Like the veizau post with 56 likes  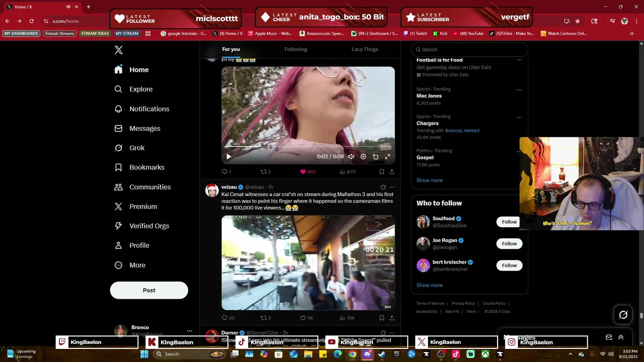[x=303, y=318]
